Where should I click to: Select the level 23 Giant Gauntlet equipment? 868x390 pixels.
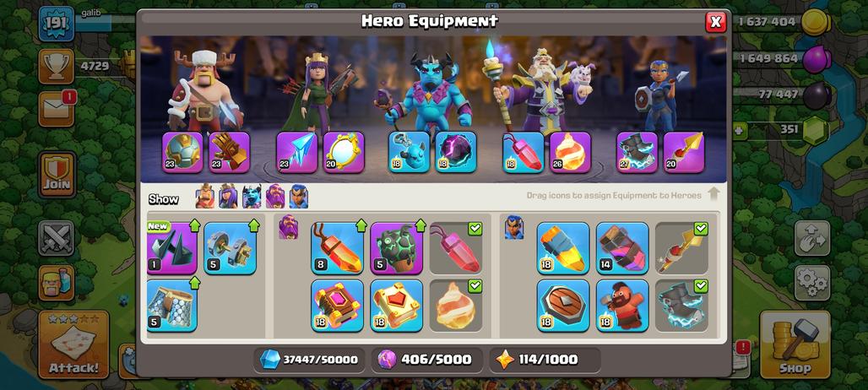(229, 152)
